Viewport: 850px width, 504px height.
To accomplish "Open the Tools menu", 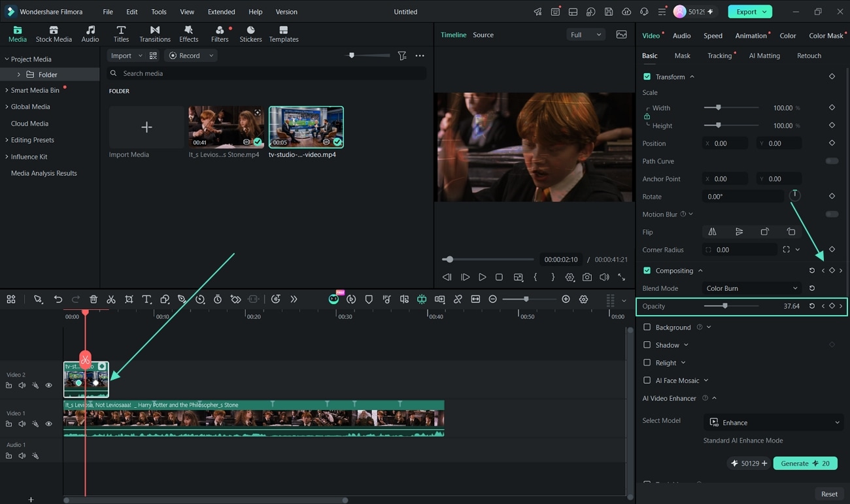I will (159, 12).
